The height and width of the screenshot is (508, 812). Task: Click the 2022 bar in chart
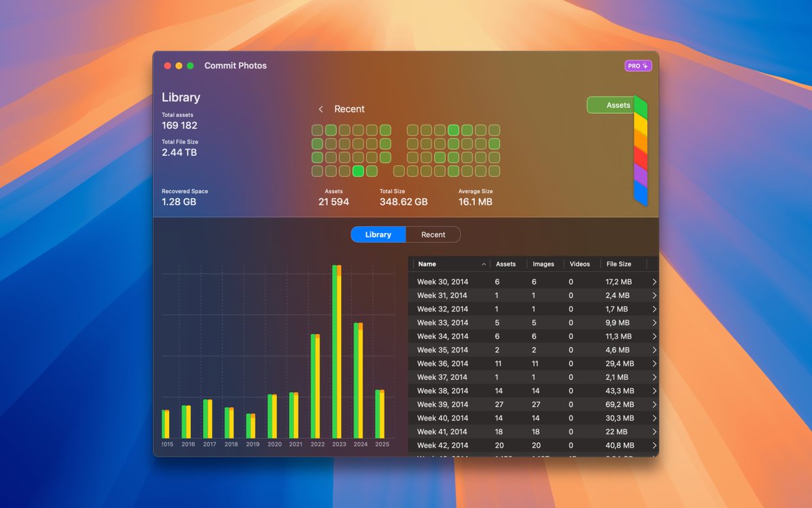click(315, 386)
